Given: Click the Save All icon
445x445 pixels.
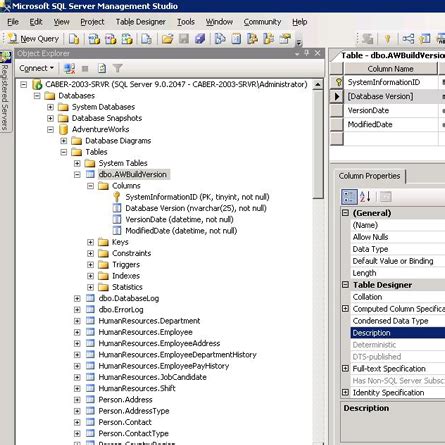Looking at the screenshot, I should pyautogui.click(x=200, y=39).
